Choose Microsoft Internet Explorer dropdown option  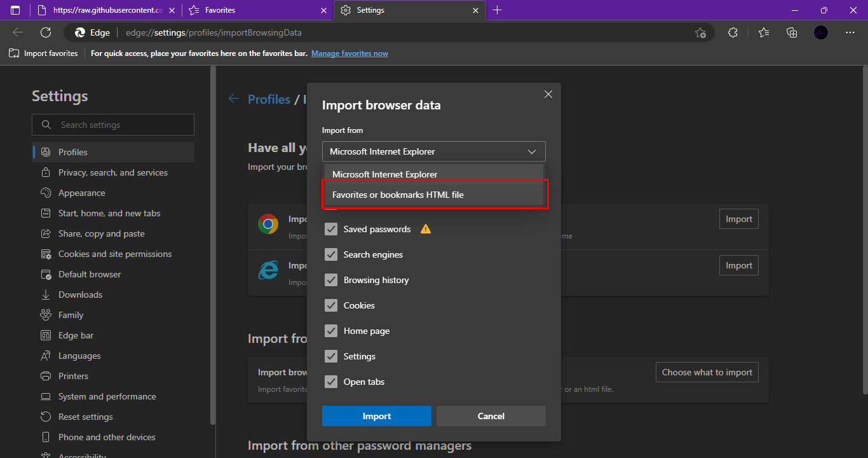[434, 174]
